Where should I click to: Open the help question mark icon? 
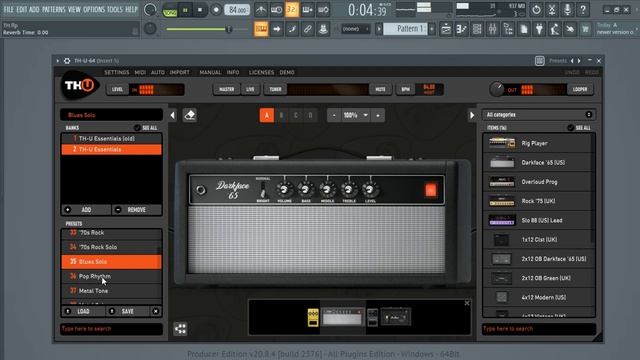click(x=583, y=10)
